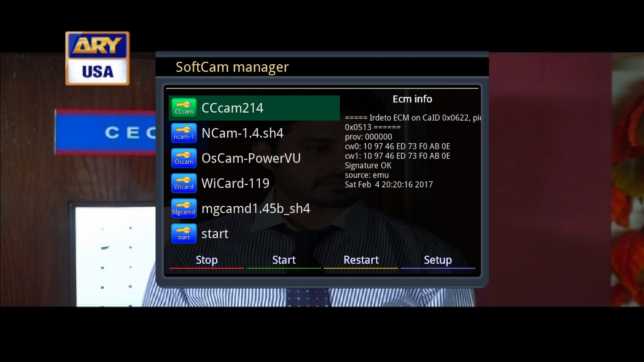
Task: Click the SoftCam manager title
Action: 232,67
